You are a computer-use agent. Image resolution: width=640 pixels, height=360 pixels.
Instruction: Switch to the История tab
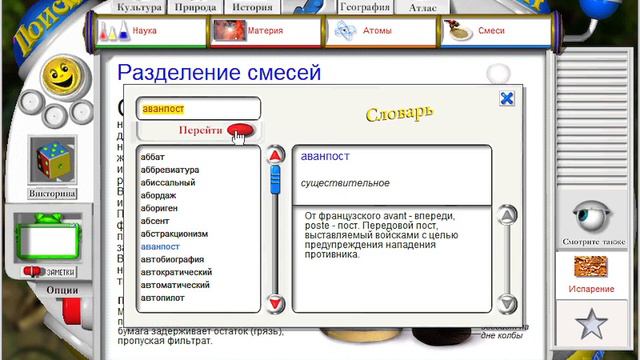(x=252, y=7)
